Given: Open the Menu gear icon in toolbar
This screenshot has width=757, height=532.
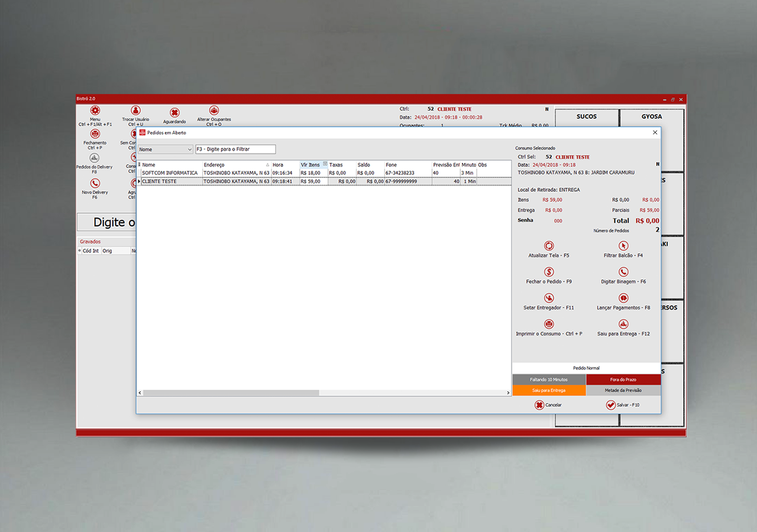Looking at the screenshot, I should tap(95, 111).
